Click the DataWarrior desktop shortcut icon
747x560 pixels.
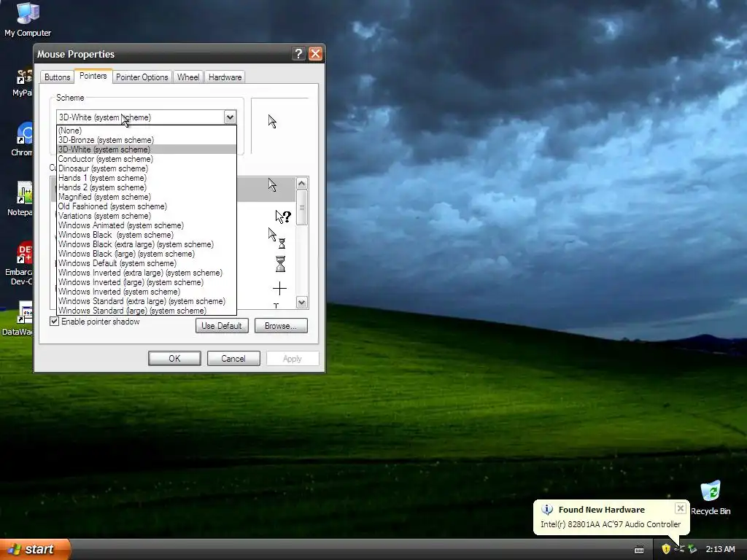pyautogui.click(x=24, y=312)
